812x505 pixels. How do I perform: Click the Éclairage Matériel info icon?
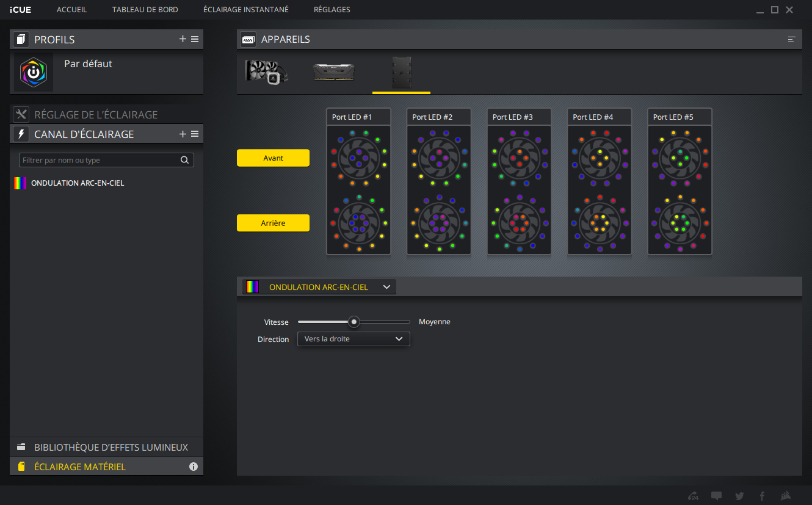point(194,467)
